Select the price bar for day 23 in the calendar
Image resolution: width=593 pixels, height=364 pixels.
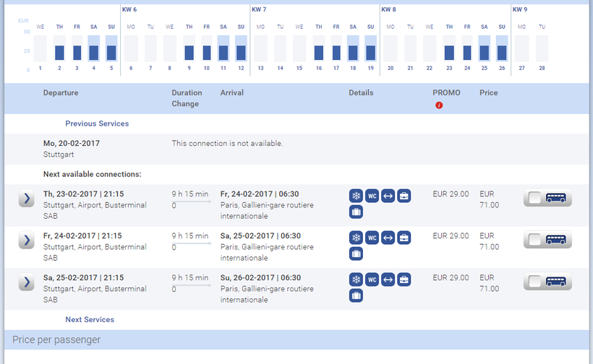(x=449, y=53)
